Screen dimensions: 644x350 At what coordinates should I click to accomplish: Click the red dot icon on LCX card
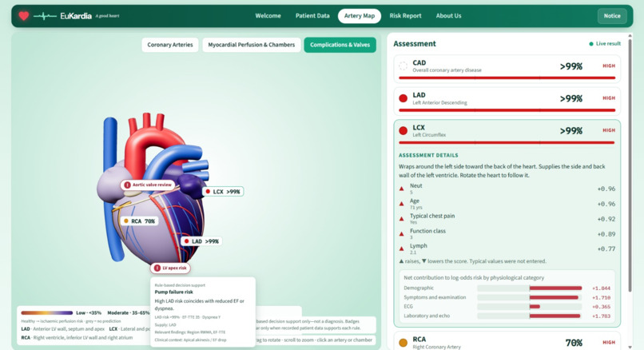coord(403,130)
